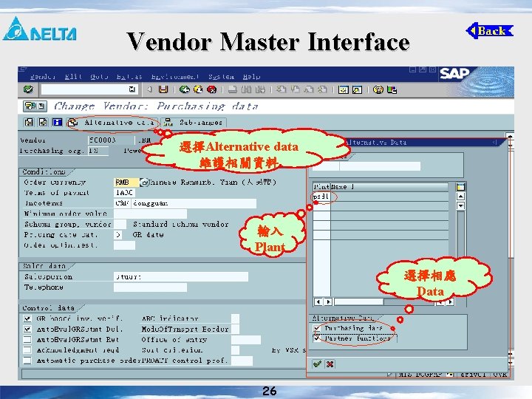Toggle Acknowledgment reqd checkbox
This screenshot has width=532, height=399.
pos(27,349)
